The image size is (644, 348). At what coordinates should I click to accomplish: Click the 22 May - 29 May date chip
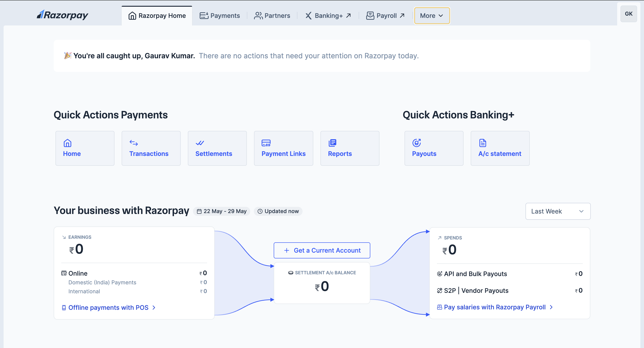222,212
